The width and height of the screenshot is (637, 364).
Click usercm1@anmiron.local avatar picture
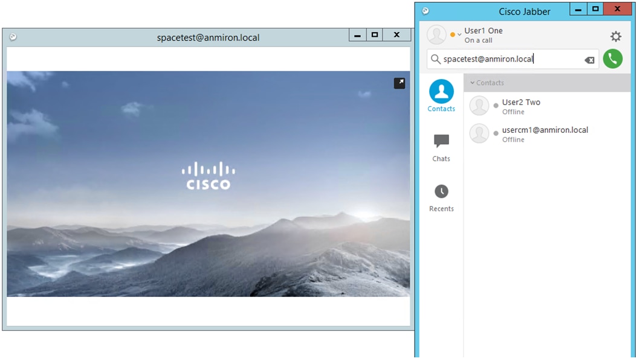tap(479, 133)
